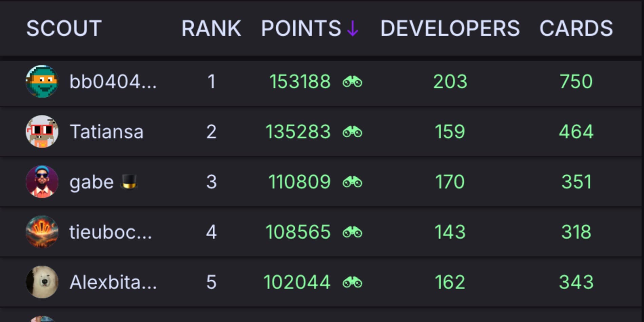Click the tieuboc... scout name
This screenshot has height=322, width=644.
[x=111, y=232]
